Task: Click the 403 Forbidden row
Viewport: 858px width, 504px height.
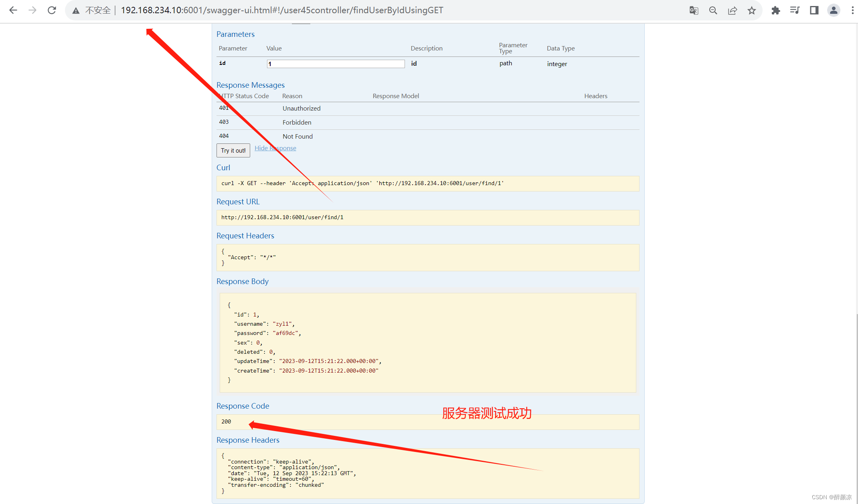Action: [428, 123]
